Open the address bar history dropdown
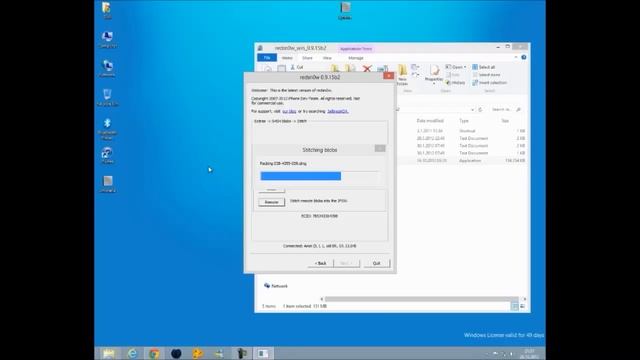This screenshot has width=640, height=360. coord(472,109)
